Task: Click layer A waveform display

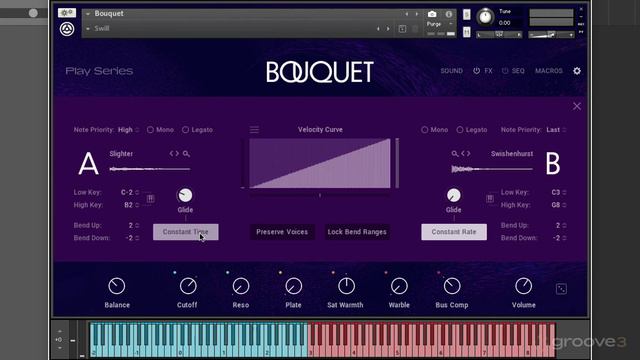Action: coord(150,169)
